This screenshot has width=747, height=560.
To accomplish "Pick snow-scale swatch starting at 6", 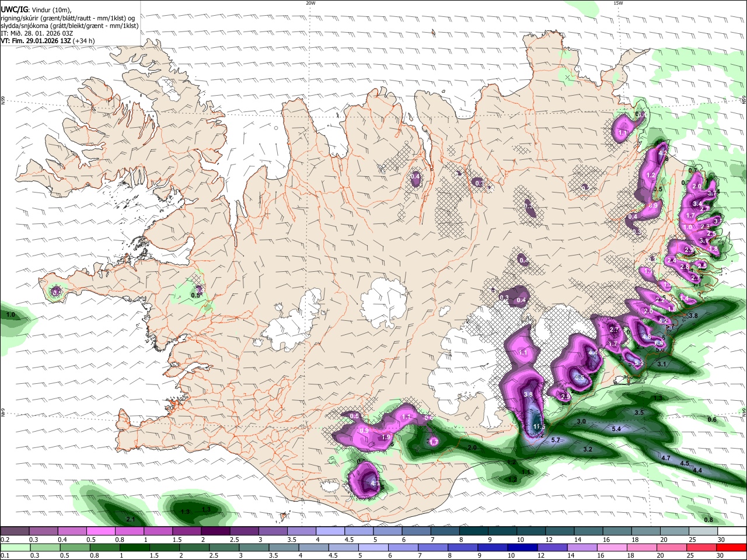I will tap(416, 531).
